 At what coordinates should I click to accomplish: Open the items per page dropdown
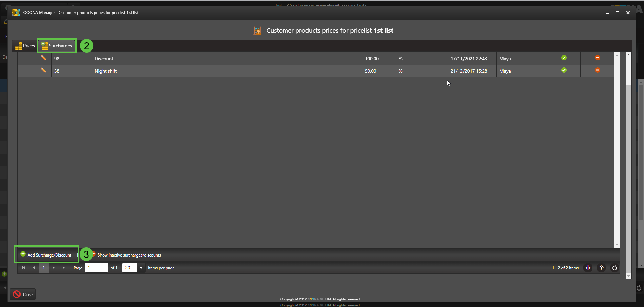coord(141,268)
